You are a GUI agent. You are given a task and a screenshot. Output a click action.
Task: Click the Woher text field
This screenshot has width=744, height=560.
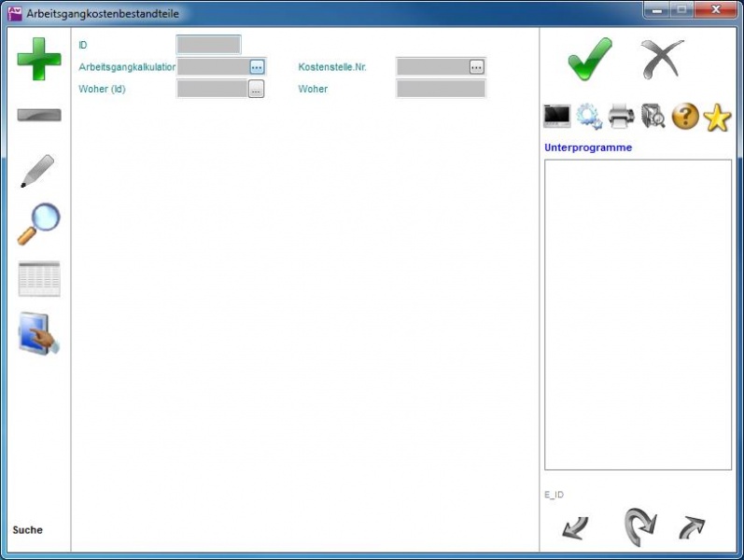pyautogui.click(x=441, y=90)
